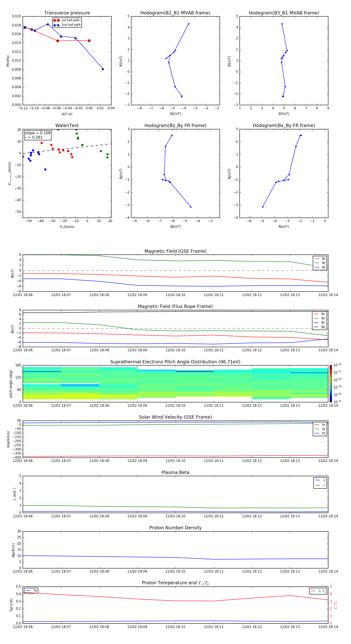Viewport: 351px width, 644px height.
Task: Click the Proton Temperature and Te/Tp title
Action: pos(175,583)
